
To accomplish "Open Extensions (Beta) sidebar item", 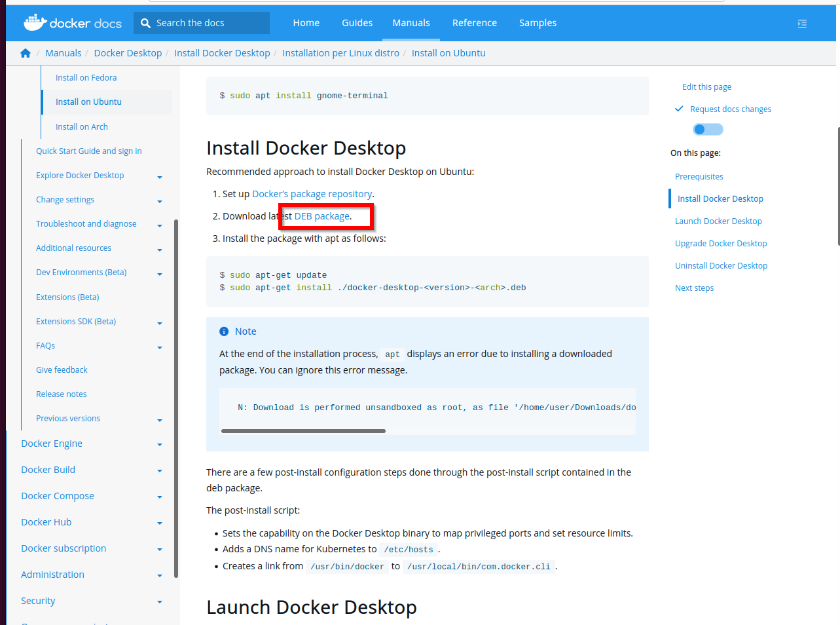I will (x=67, y=297).
